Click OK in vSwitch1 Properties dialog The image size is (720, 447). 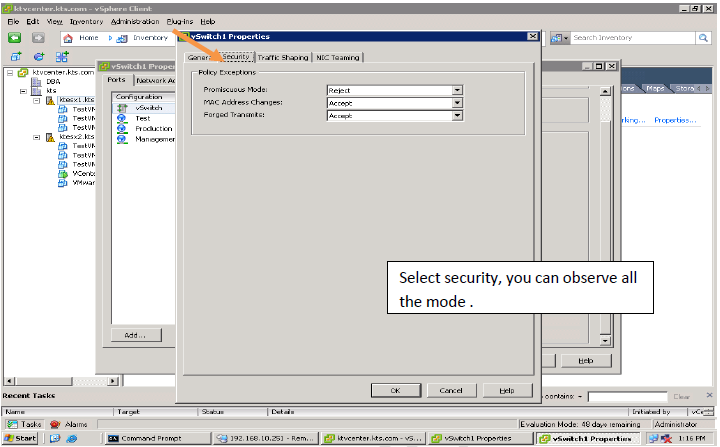[396, 390]
